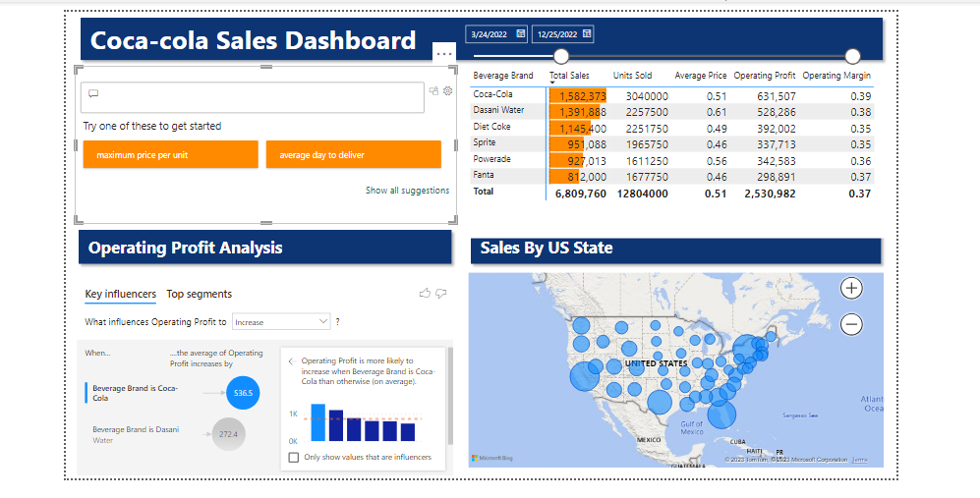Click the right date slider handle
The height and width of the screenshot is (498, 980).
click(852, 56)
